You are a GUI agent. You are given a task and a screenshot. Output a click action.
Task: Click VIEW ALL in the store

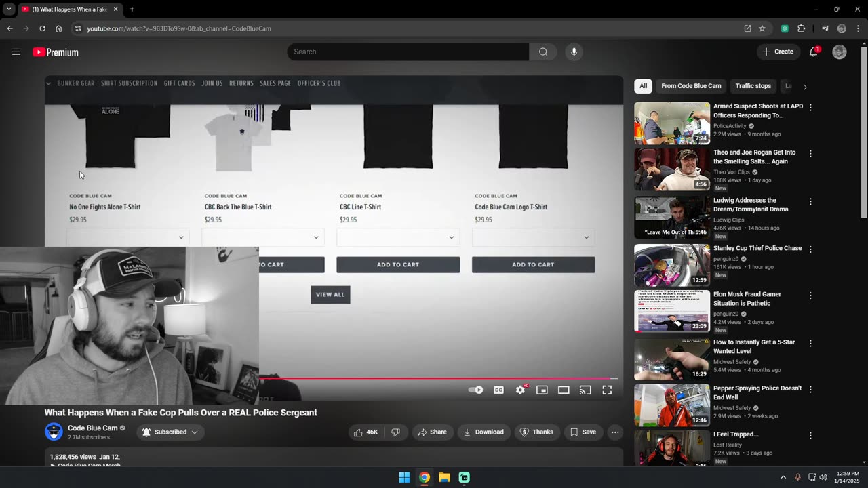pos(330,294)
